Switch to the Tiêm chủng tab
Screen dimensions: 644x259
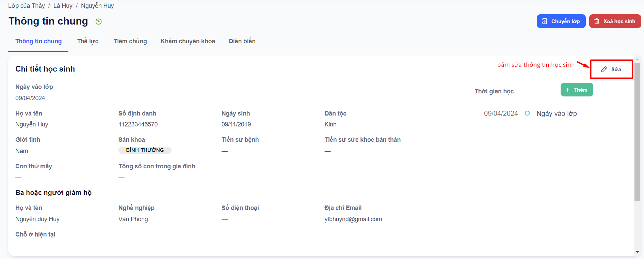130,41
